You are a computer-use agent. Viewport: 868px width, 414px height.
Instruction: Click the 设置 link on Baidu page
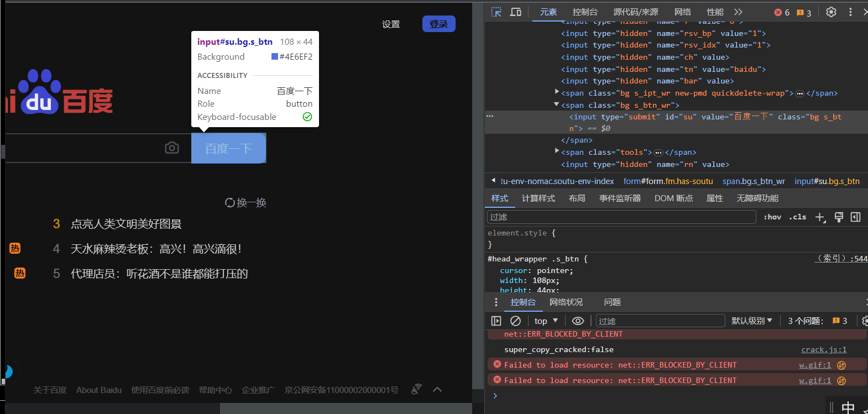click(x=391, y=24)
